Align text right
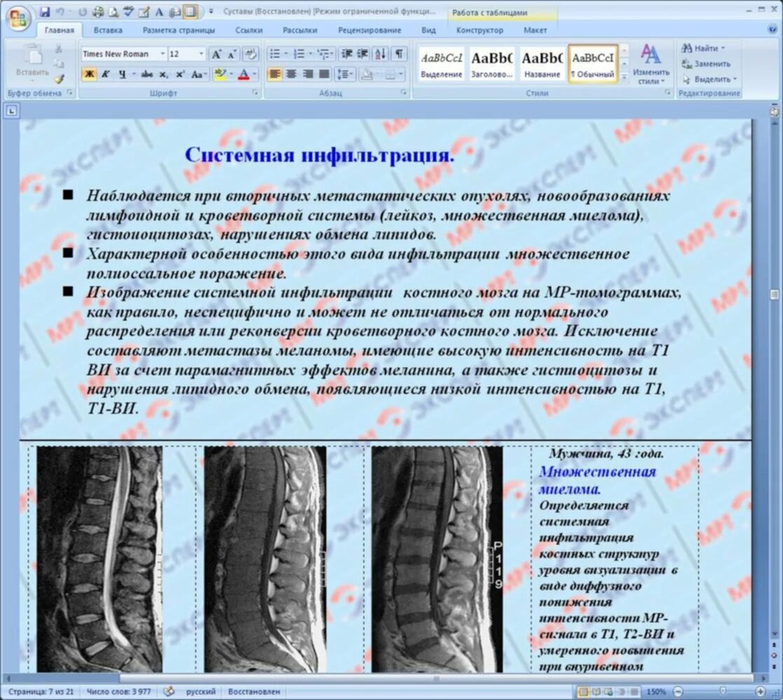 [307, 74]
